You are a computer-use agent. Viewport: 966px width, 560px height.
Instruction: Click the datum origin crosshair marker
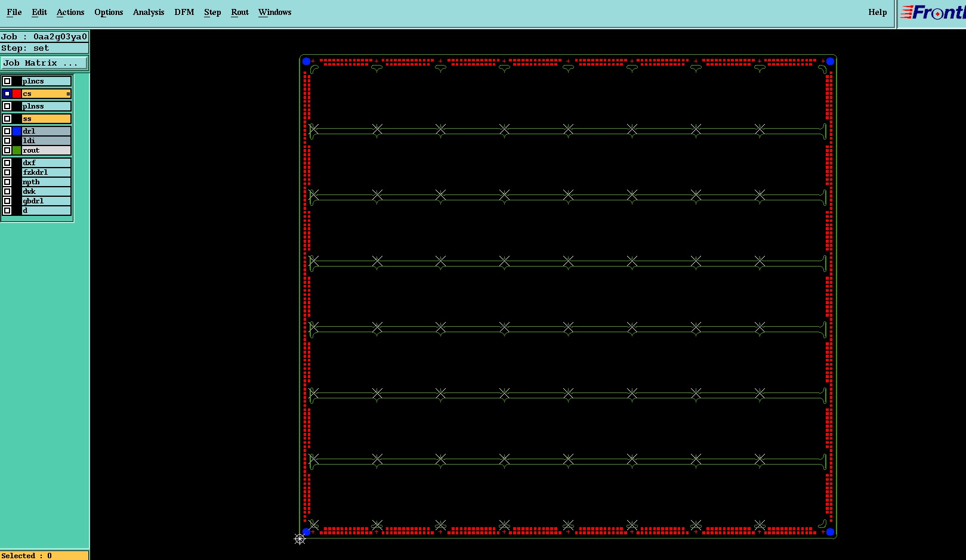[300, 539]
